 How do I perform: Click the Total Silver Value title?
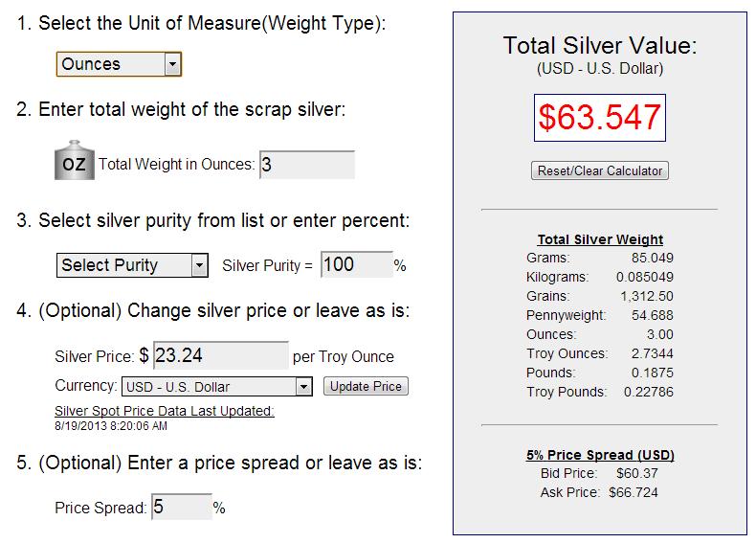600,46
